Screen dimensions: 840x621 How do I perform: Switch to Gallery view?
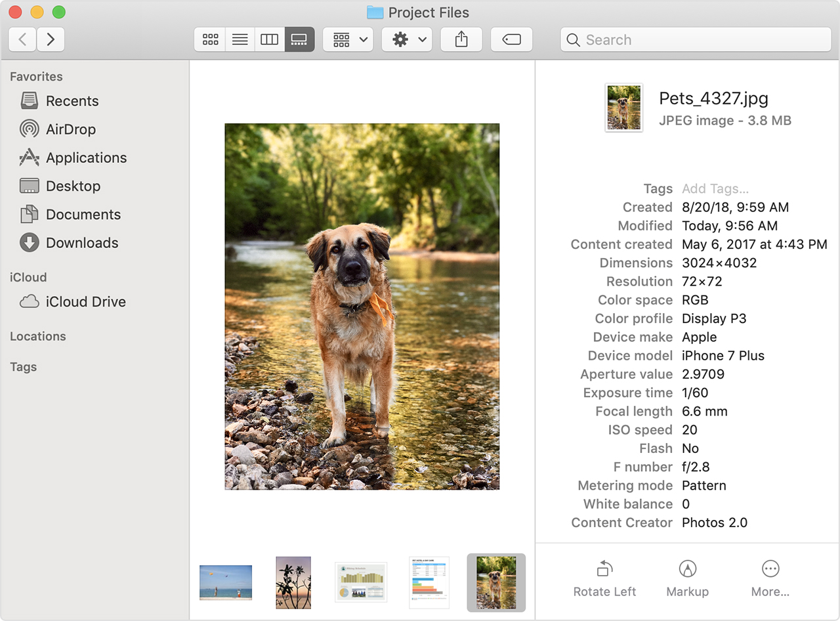click(299, 39)
